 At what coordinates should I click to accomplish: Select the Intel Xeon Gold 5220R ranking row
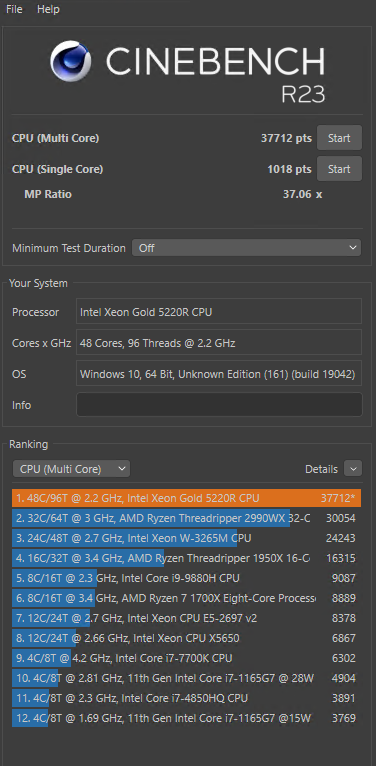point(187,498)
